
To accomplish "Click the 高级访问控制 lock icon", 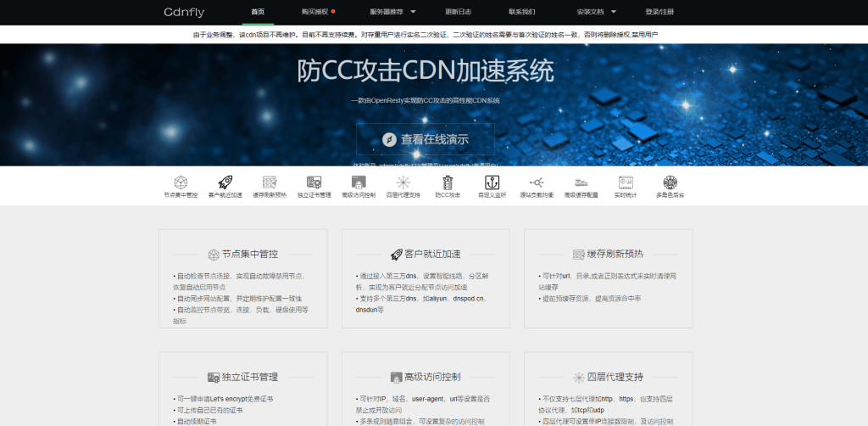I will point(358,182).
